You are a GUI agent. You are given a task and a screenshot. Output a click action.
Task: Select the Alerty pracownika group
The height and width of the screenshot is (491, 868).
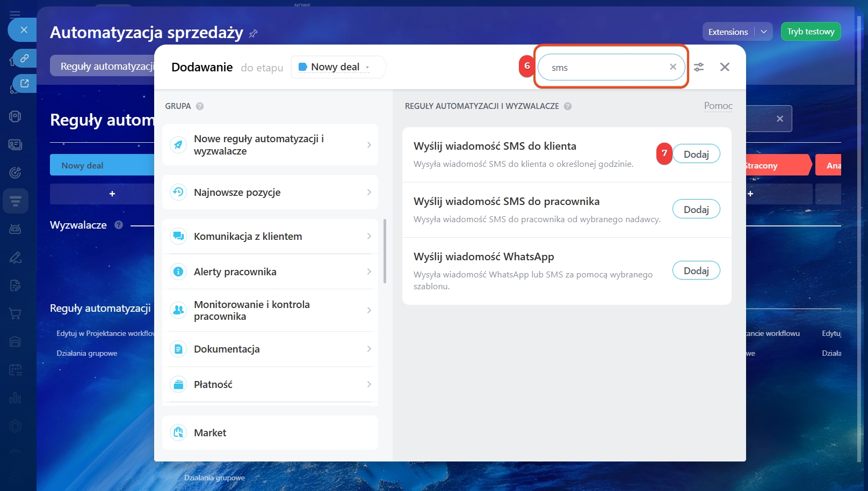pos(270,272)
